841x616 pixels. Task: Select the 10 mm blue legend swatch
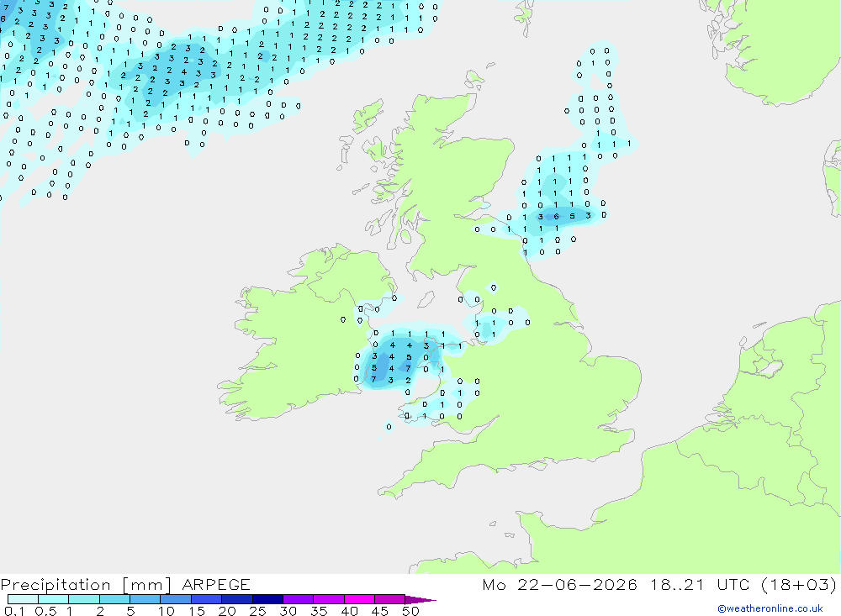coord(176,599)
